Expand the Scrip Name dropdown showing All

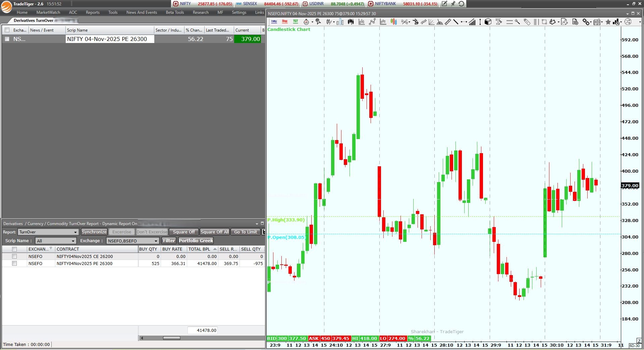(56, 241)
